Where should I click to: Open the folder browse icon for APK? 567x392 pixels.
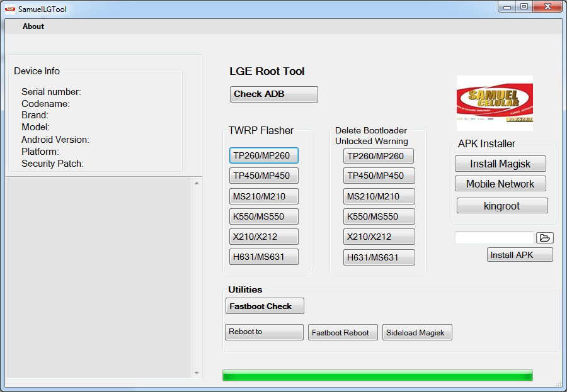[x=544, y=238]
